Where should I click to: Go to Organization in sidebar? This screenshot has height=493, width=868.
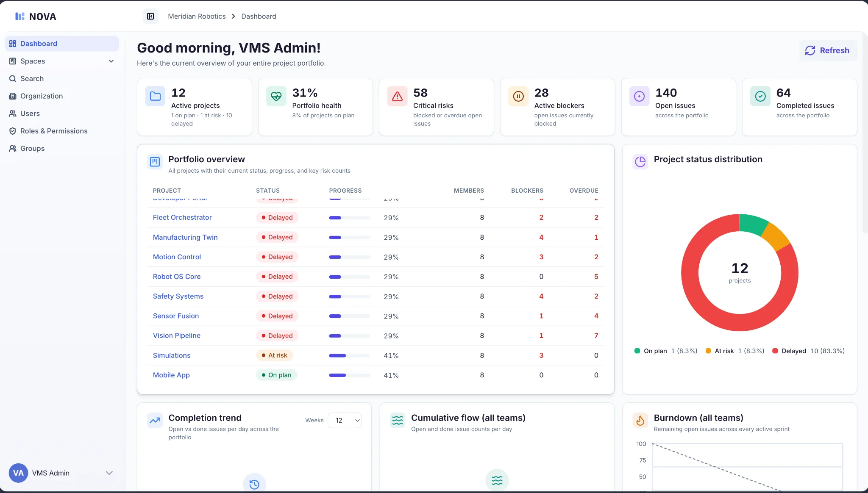coord(62,96)
